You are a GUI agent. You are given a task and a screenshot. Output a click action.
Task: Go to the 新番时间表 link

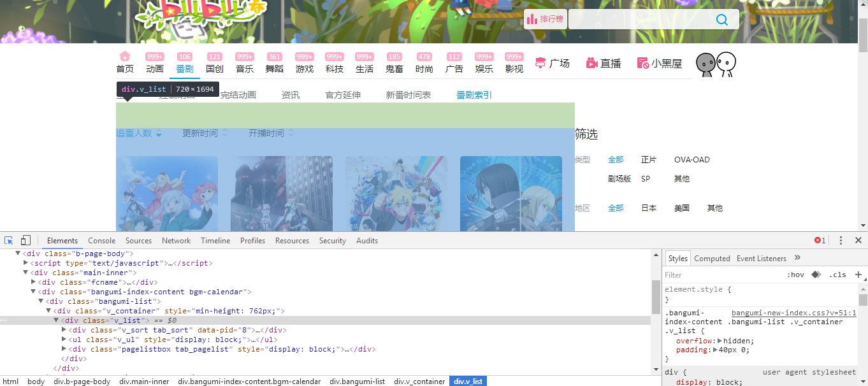point(409,95)
